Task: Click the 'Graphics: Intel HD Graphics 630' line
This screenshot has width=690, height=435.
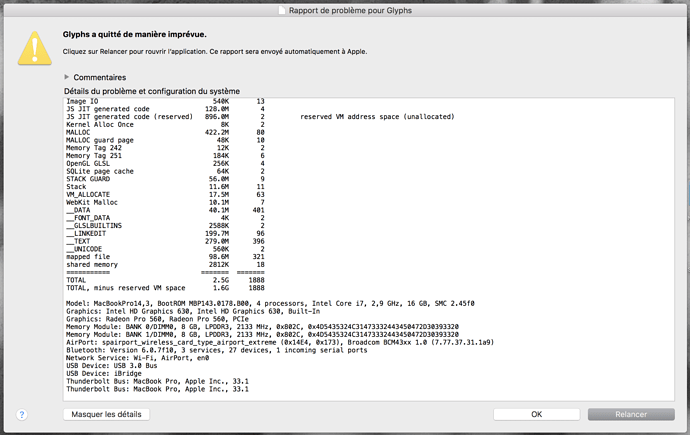Action: 193,311
